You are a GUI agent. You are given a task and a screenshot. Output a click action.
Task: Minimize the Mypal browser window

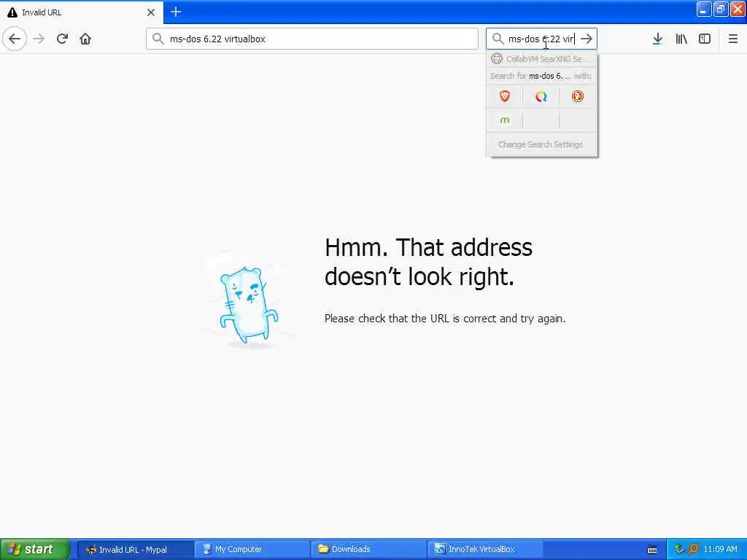point(704,9)
